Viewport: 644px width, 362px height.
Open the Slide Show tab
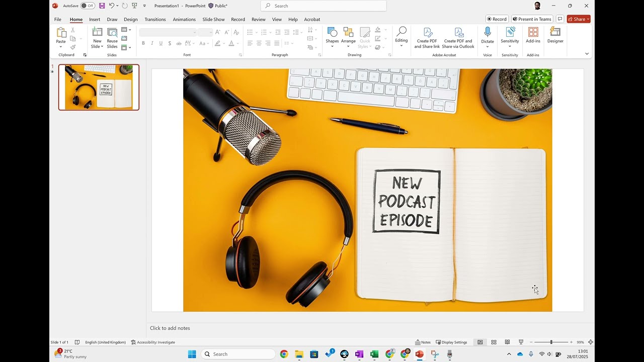213,20
